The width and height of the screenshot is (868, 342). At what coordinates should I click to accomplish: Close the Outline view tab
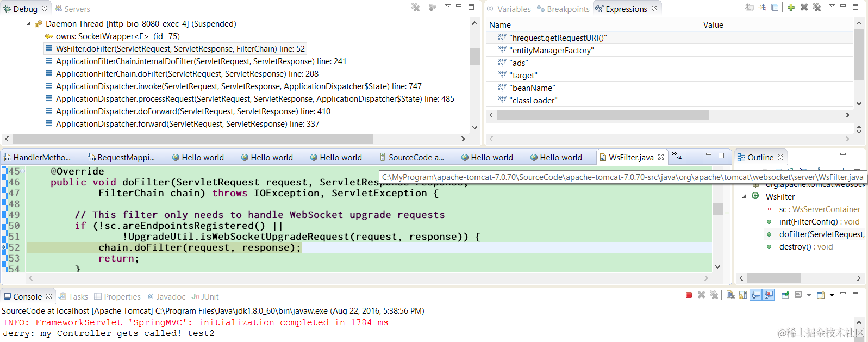click(x=780, y=157)
